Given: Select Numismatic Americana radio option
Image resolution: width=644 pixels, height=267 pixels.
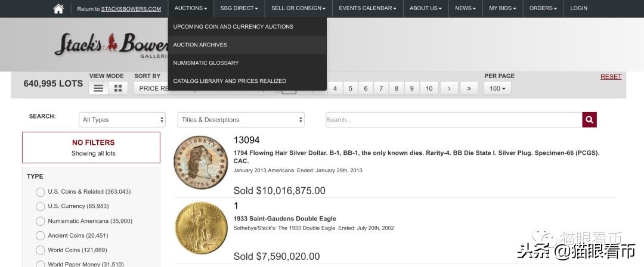Looking at the screenshot, I should click(41, 221).
